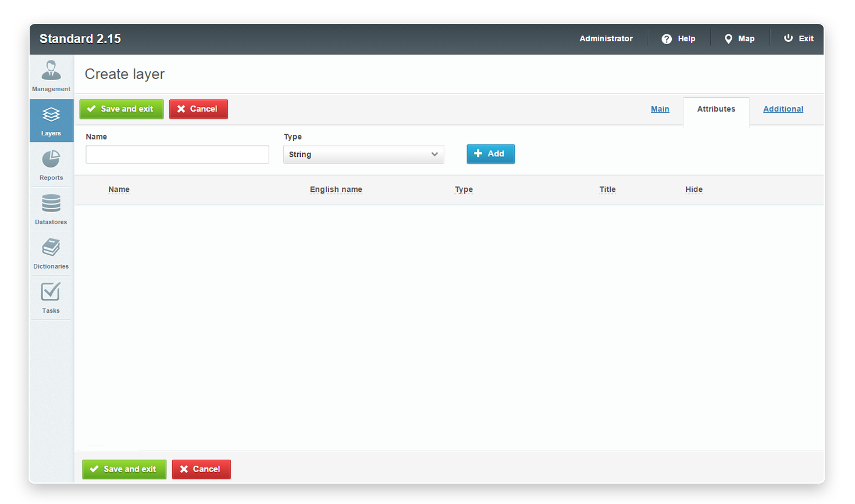Focus the attribute Name input field

(x=177, y=155)
